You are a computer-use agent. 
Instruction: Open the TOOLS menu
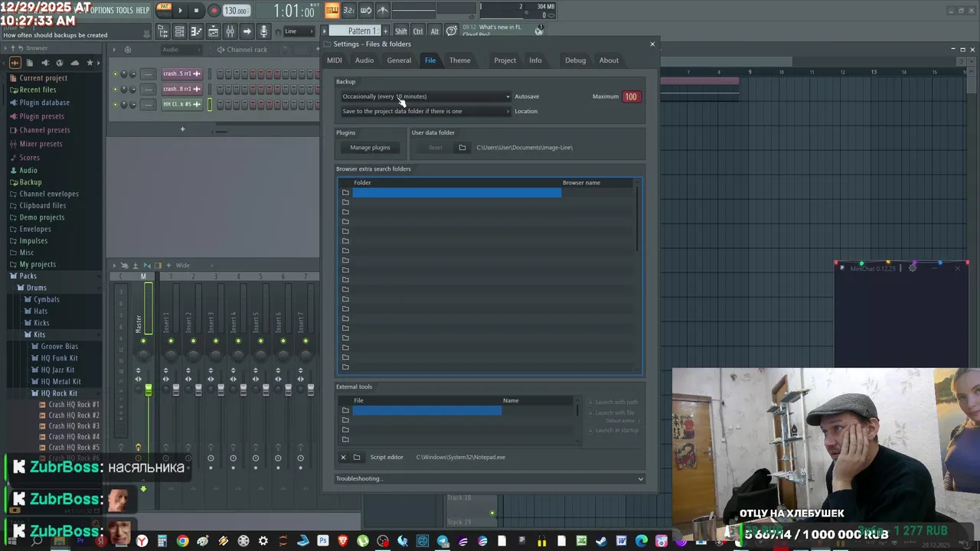pyautogui.click(x=124, y=11)
